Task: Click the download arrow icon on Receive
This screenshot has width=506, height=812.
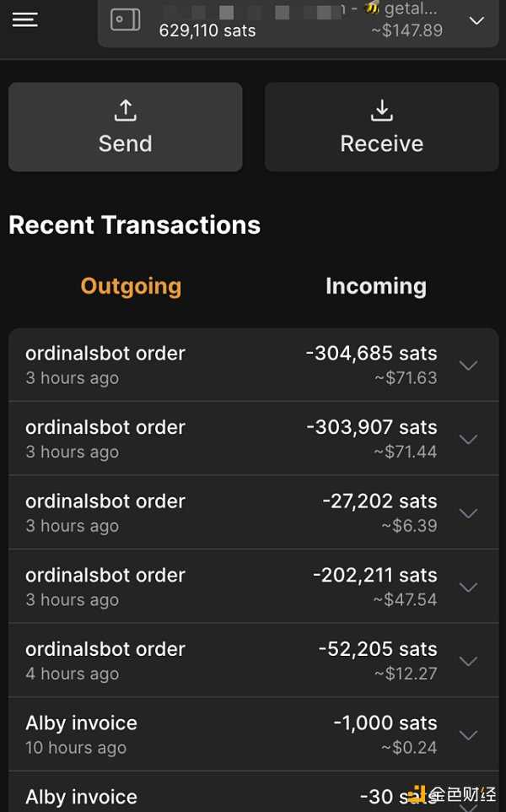Action: 381,110
